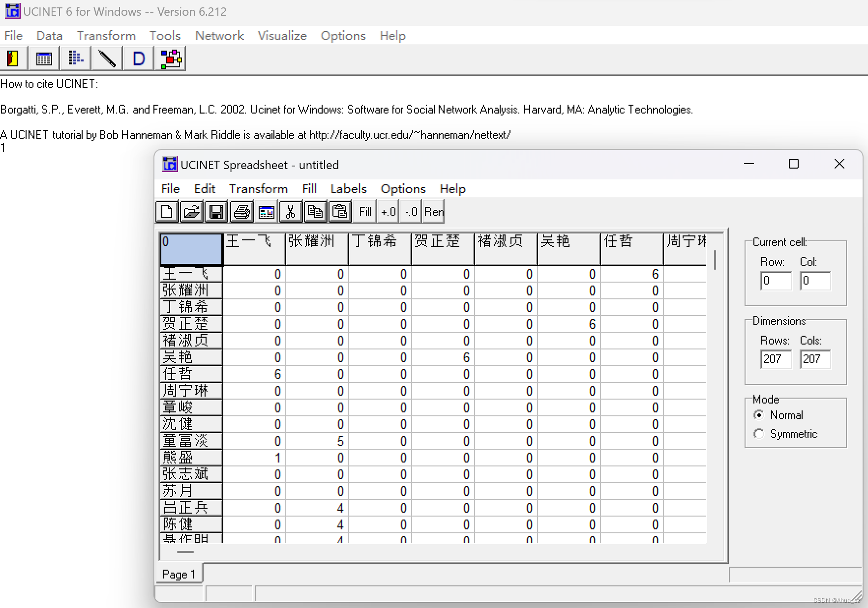Screen dimensions: 868x608
Task: Click the Dimensions Cols input field
Action: click(815, 359)
